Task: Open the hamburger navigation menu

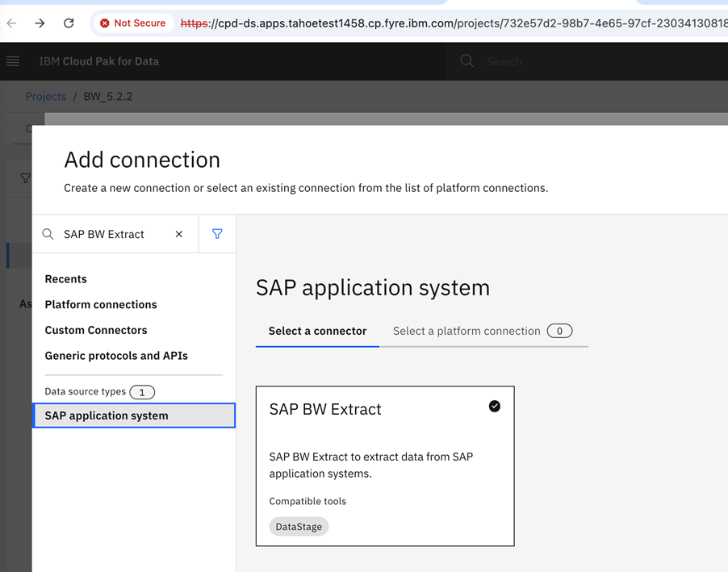Action: tap(13, 61)
